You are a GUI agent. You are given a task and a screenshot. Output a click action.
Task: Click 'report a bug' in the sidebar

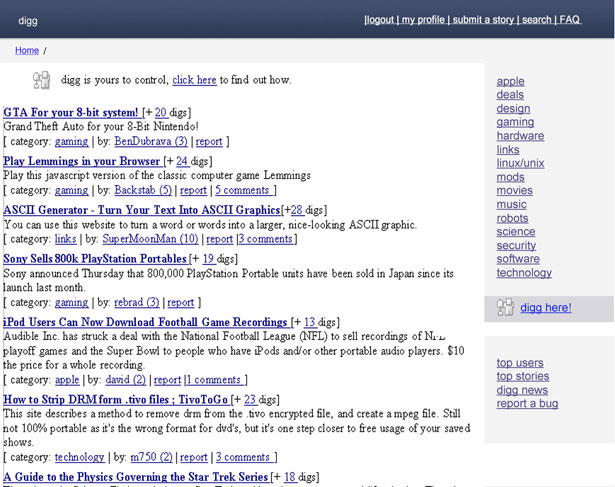click(527, 403)
